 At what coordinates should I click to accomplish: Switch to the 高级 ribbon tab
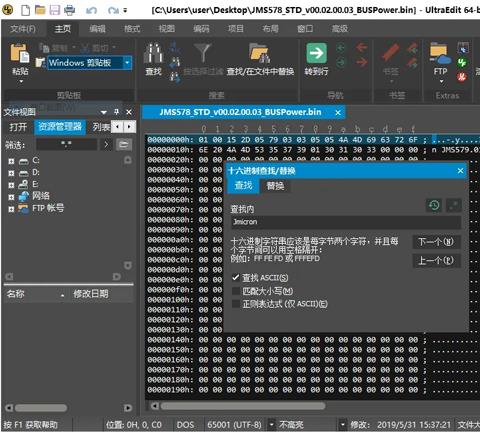click(340, 29)
